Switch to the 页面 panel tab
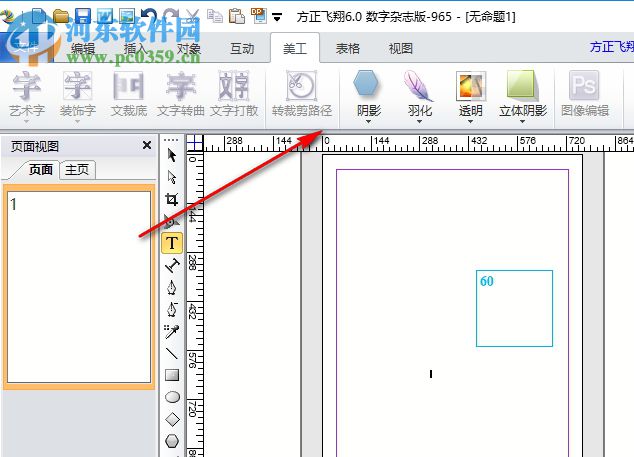Screen dimensions: 634x457 pyautogui.click(x=40, y=169)
